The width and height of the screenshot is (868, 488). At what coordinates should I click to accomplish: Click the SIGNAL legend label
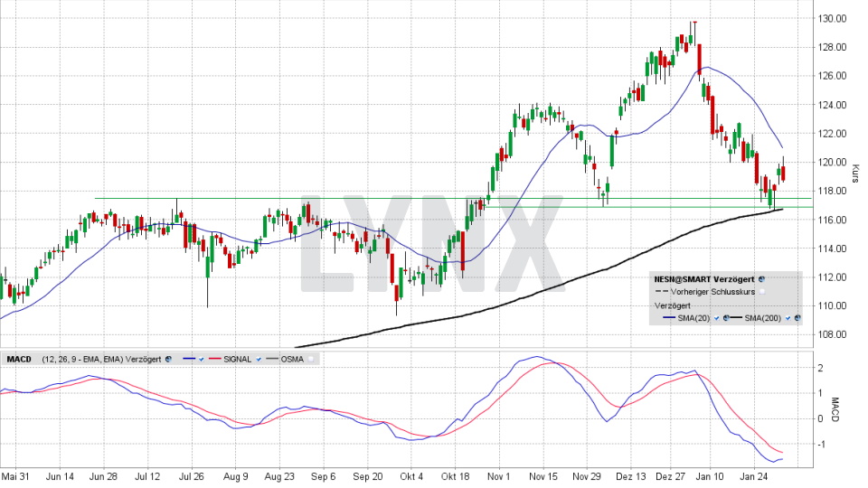click(x=238, y=359)
